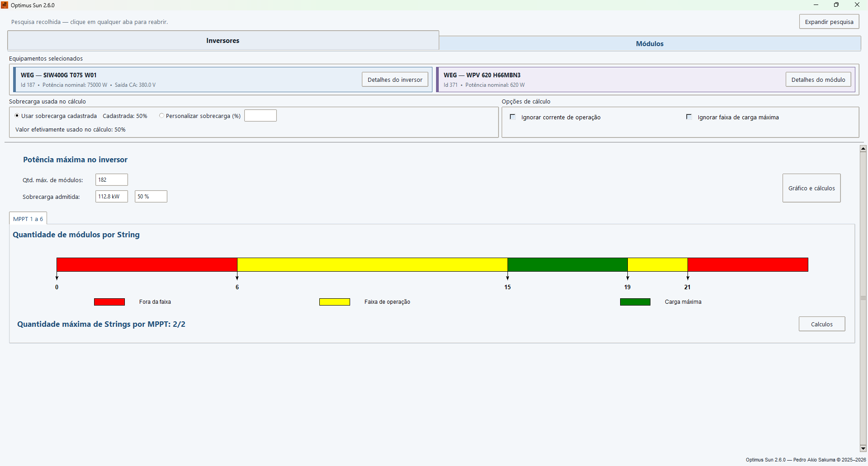Viewport: 868px width, 466px height.
Task: Click the yellow bar segment between 6 and 15
Action: click(372, 265)
